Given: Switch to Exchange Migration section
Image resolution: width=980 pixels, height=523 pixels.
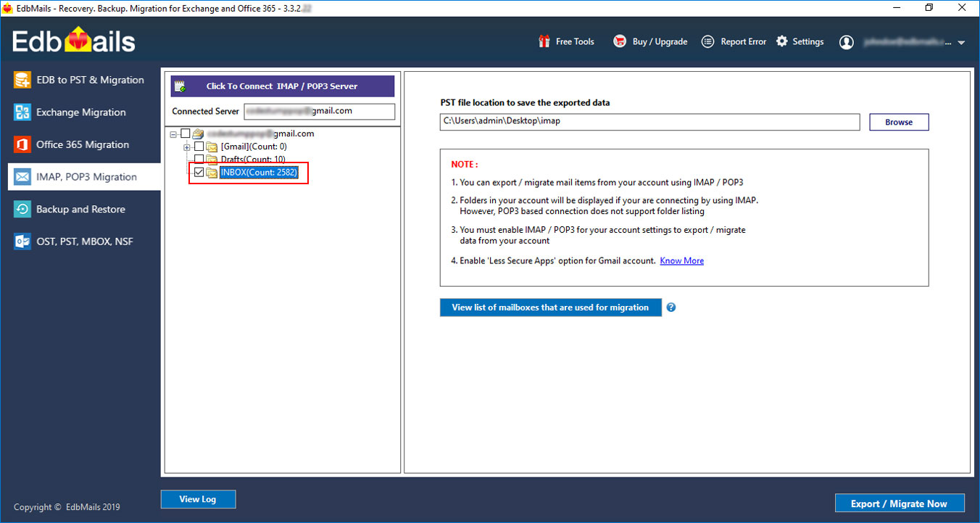Looking at the screenshot, I should click(84, 112).
